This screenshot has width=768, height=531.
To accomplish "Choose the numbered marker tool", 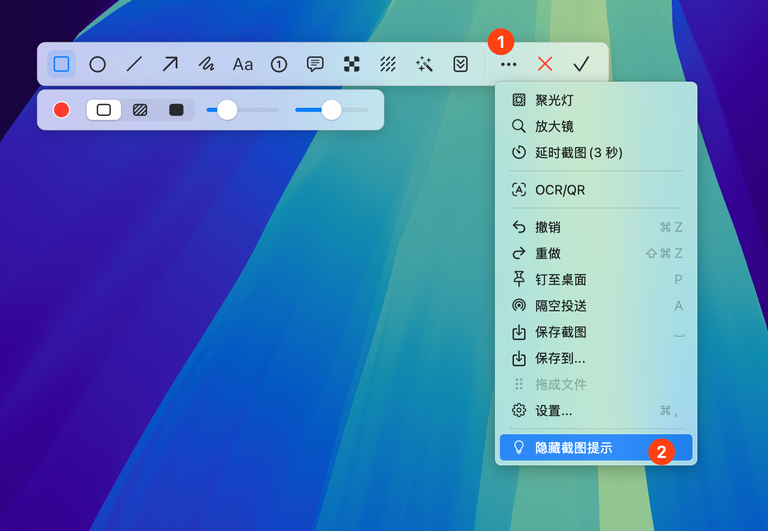I will coord(279,64).
